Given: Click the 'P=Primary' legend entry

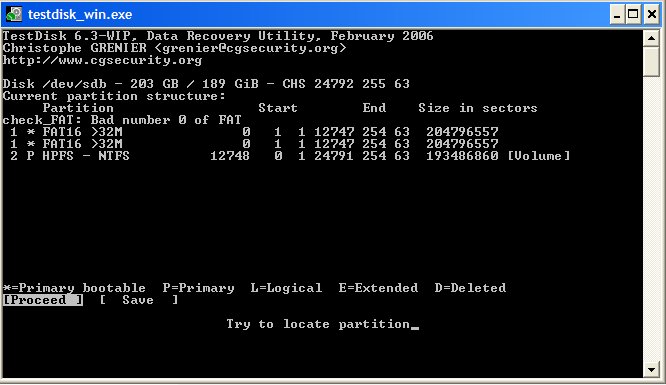Looking at the screenshot, I should [198, 288].
